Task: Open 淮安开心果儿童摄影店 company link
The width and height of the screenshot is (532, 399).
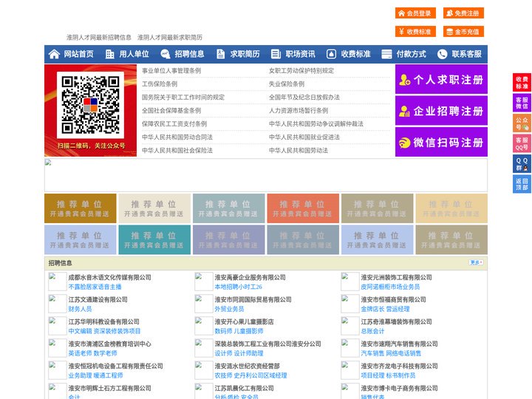Action: [x=244, y=321]
